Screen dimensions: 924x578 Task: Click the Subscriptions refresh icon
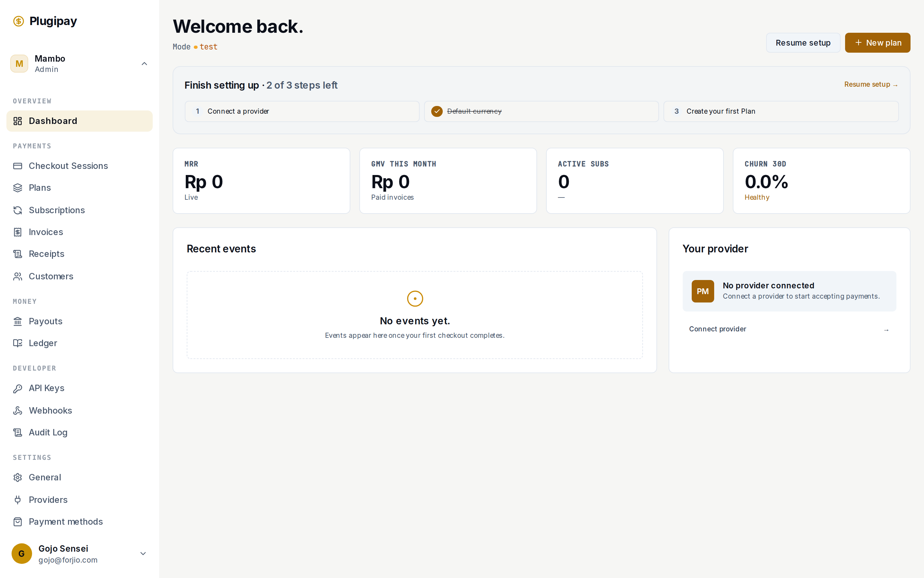pyautogui.click(x=18, y=210)
